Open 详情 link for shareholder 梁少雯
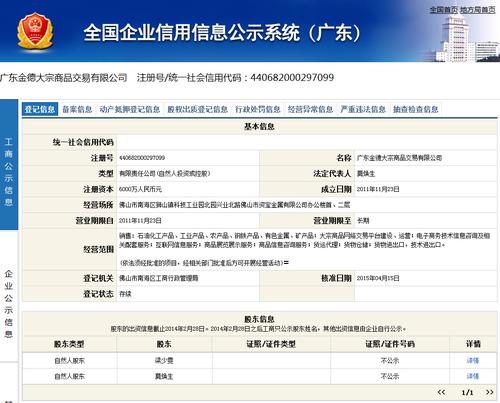Image resolution: width=500 pixels, height=403 pixels. tap(473, 360)
